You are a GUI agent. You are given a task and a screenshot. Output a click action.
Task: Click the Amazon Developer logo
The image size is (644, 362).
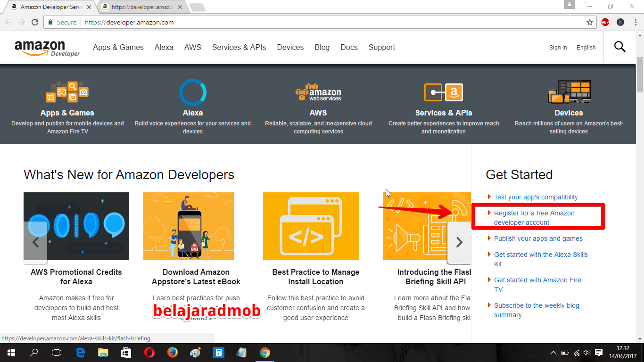coord(47,48)
